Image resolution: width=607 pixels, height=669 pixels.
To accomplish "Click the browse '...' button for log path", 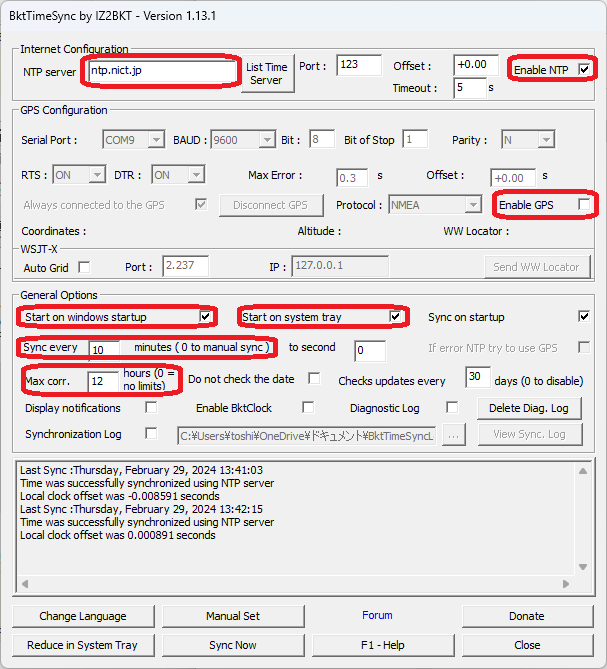I will click(453, 436).
